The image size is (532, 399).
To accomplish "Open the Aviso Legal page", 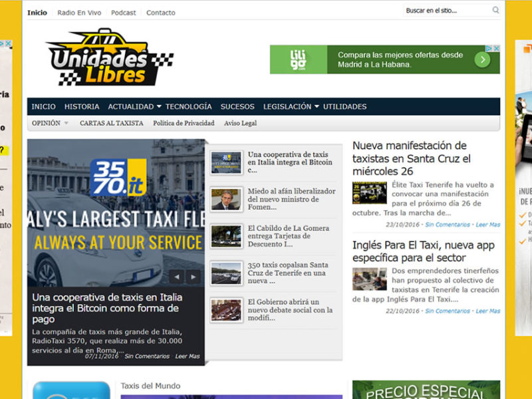I will (x=240, y=123).
